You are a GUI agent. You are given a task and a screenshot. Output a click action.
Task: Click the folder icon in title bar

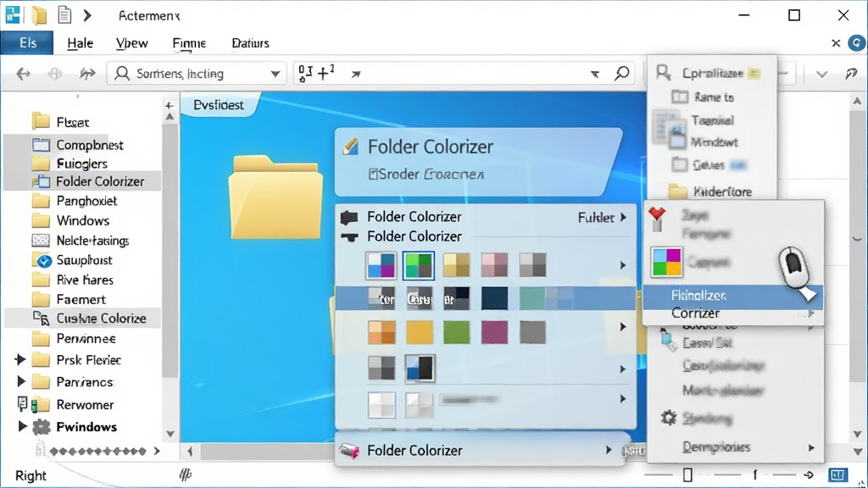(39, 15)
